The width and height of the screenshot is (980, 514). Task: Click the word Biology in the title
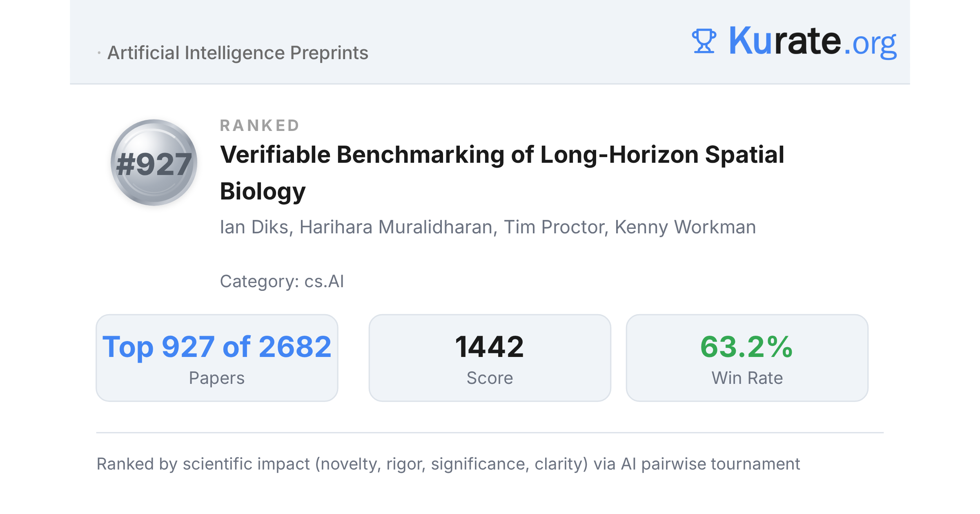(x=263, y=191)
